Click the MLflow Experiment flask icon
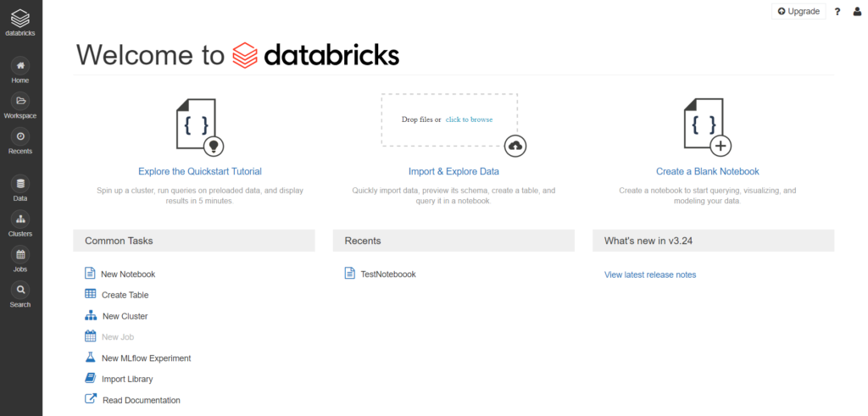 90,358
